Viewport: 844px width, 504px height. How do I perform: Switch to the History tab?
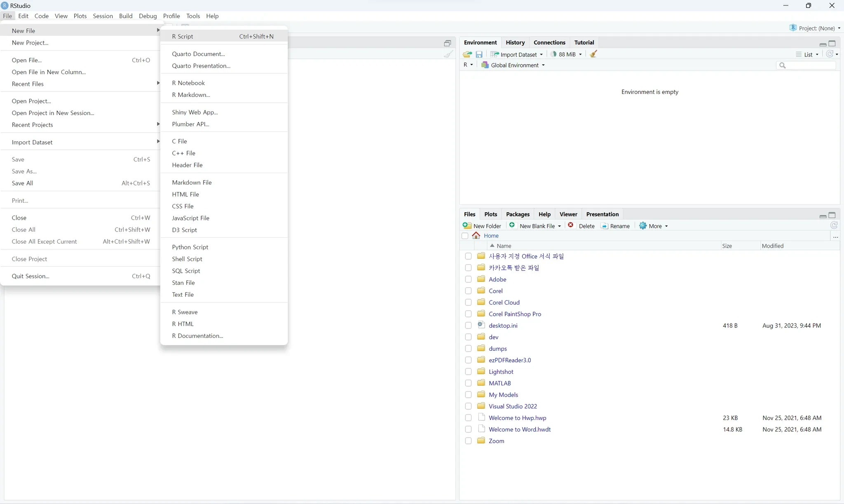pos(515,42)
